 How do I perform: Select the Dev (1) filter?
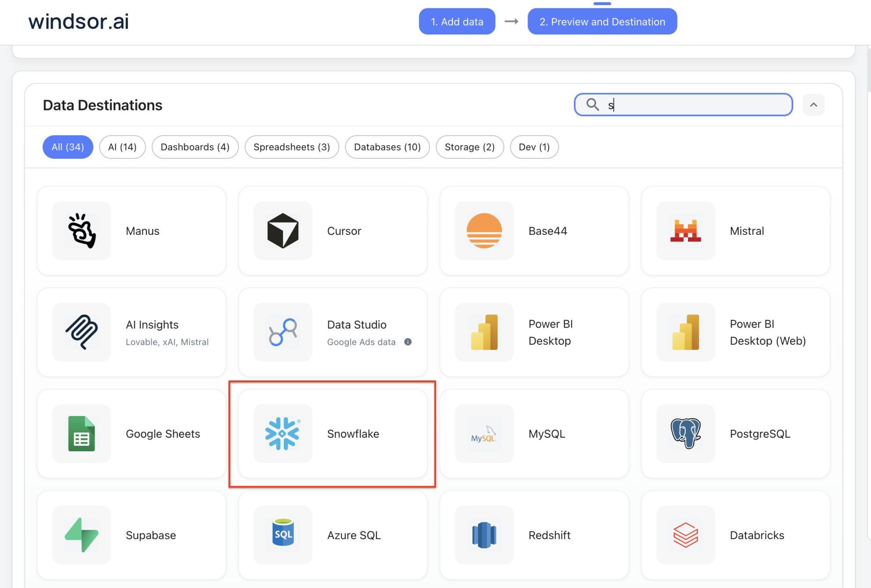534,147
